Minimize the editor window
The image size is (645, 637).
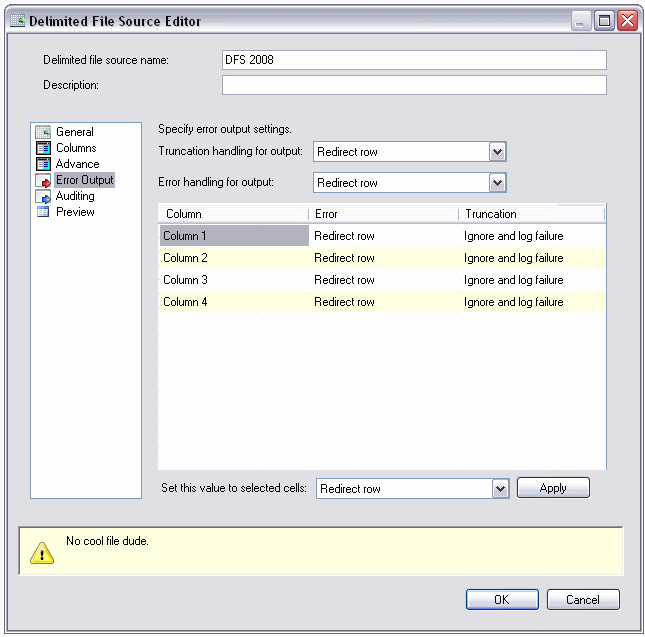[581, 20]
